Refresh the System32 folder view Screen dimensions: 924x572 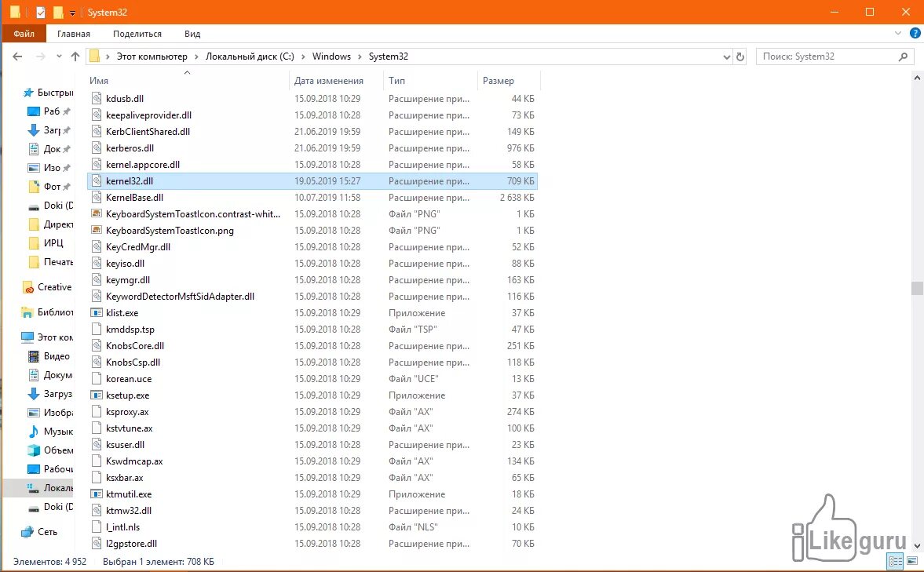pyautogui.click(x=740, y=56)
